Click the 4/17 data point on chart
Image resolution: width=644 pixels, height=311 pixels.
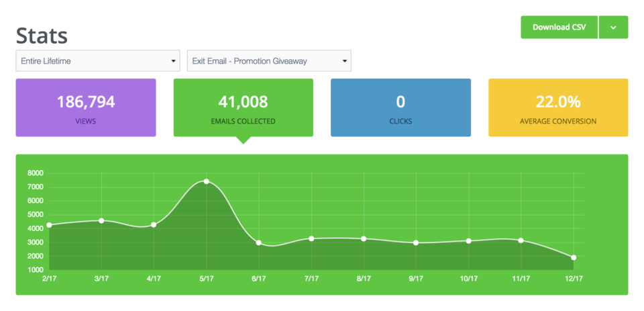tap(154, 224)
